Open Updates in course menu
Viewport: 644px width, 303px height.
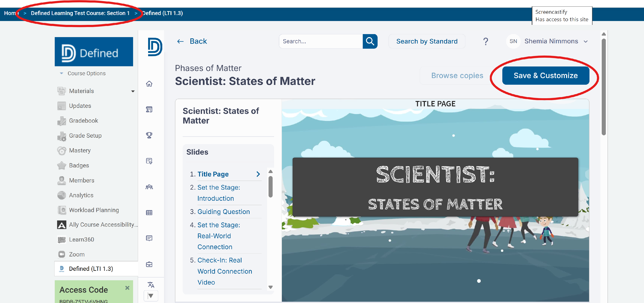(80, 106)
